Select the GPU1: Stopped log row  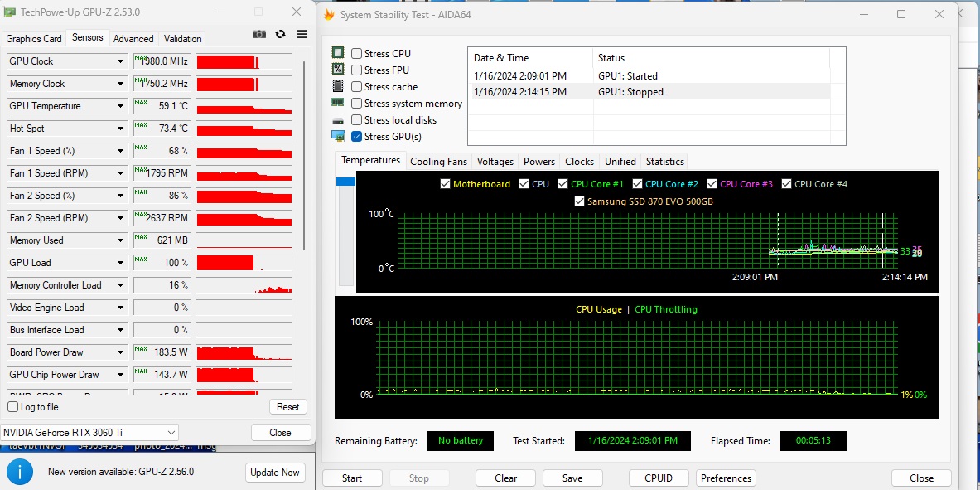[x=649, y=92]
